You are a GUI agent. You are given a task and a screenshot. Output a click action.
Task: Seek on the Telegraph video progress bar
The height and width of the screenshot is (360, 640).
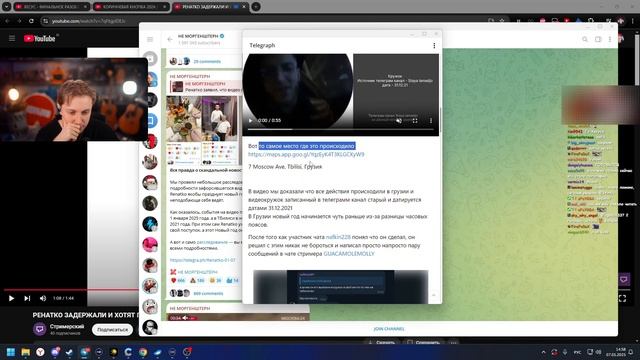click(x=340, y=129)
